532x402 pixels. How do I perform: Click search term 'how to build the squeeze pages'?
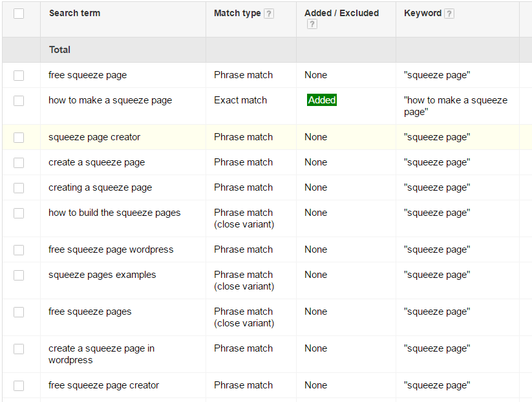(114, 213)
